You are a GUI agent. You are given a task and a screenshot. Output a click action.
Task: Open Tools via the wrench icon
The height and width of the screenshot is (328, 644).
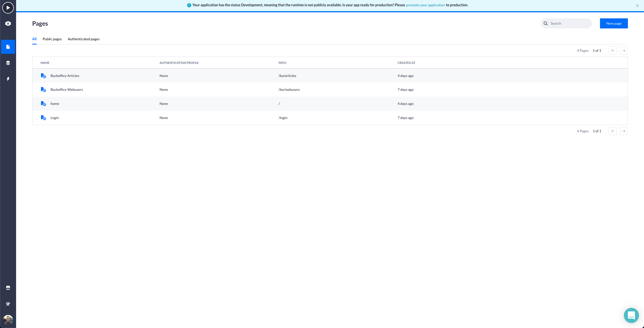8,304
